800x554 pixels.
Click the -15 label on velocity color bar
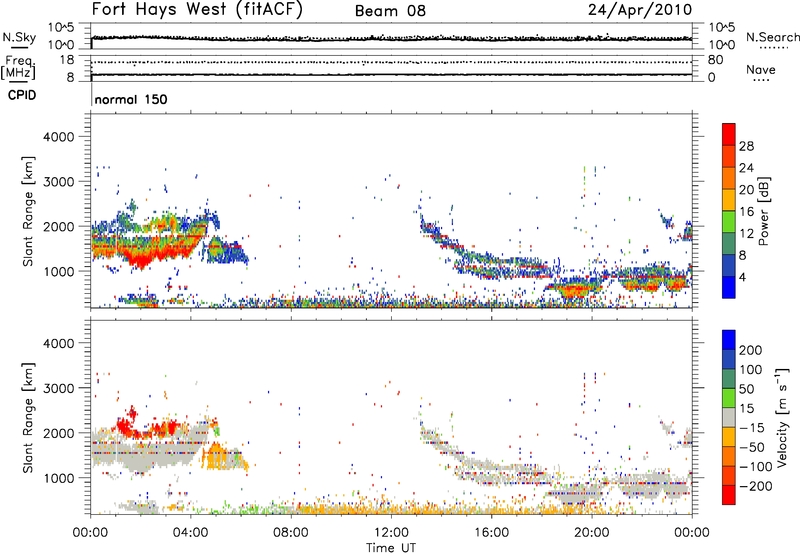[x=751, y=427]
